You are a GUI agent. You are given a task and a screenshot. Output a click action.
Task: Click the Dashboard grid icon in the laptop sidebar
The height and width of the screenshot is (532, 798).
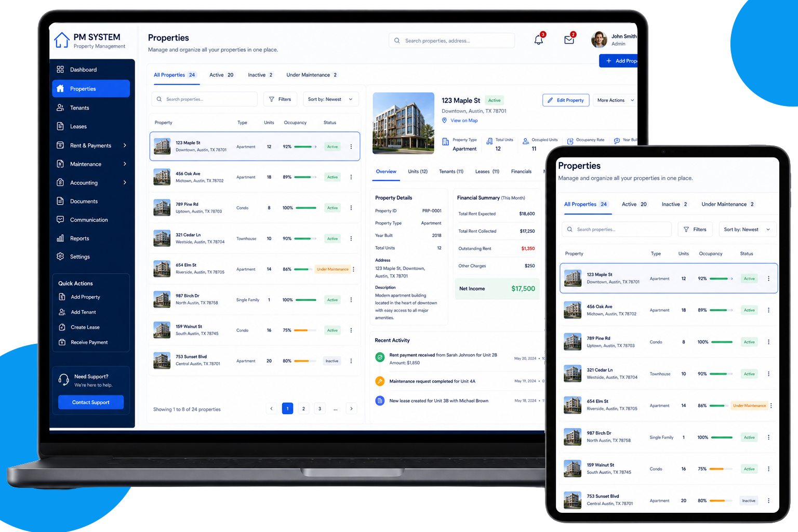click(60, 70)
